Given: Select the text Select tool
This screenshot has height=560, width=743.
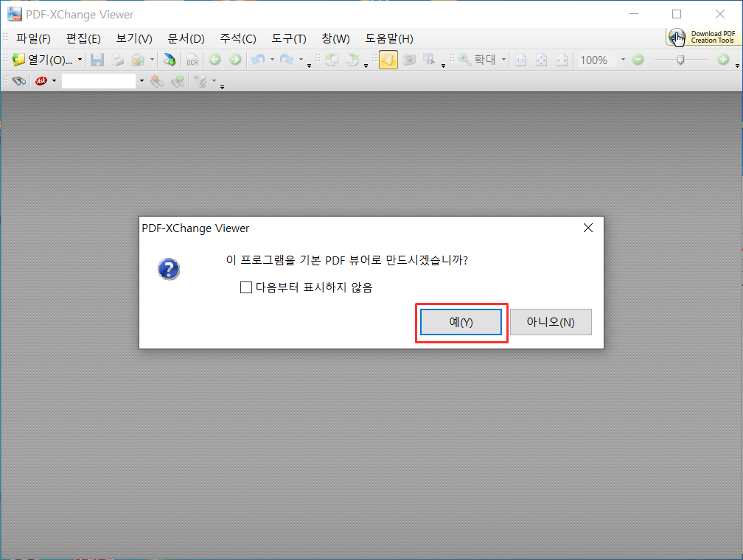Looking at the screenshot, I should [429, 60].
